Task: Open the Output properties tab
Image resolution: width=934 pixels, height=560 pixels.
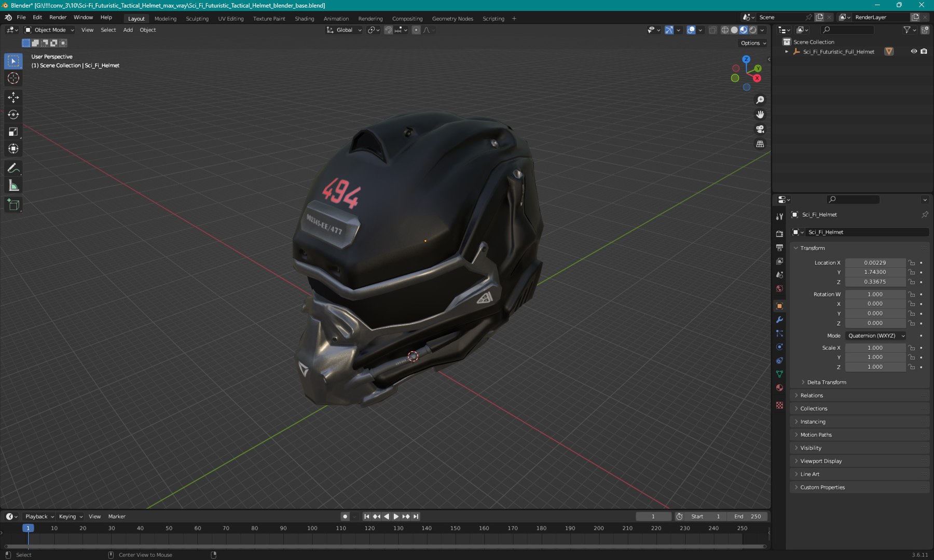Action: click(x=779, y=248)
